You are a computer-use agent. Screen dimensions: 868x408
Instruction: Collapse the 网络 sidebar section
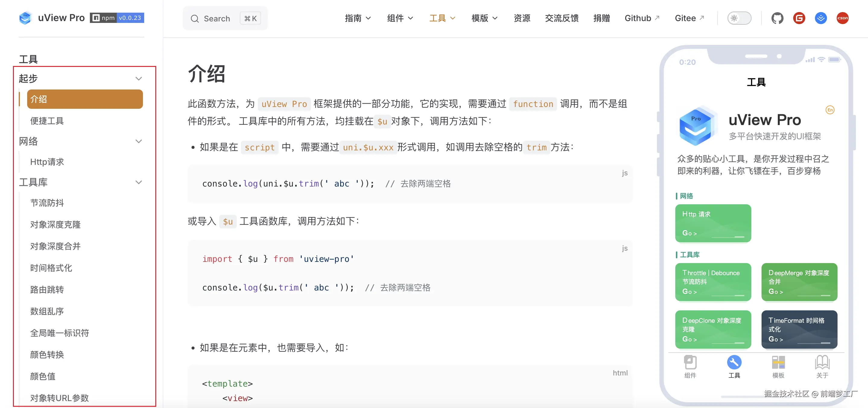click(138, 141)
